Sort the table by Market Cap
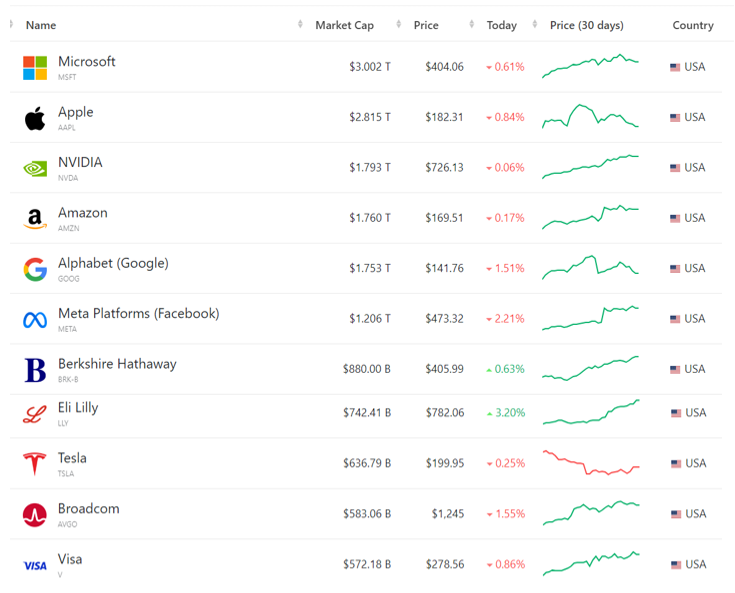Image resolution: width=735 pixels, height=593 pixels. [344, 25]
